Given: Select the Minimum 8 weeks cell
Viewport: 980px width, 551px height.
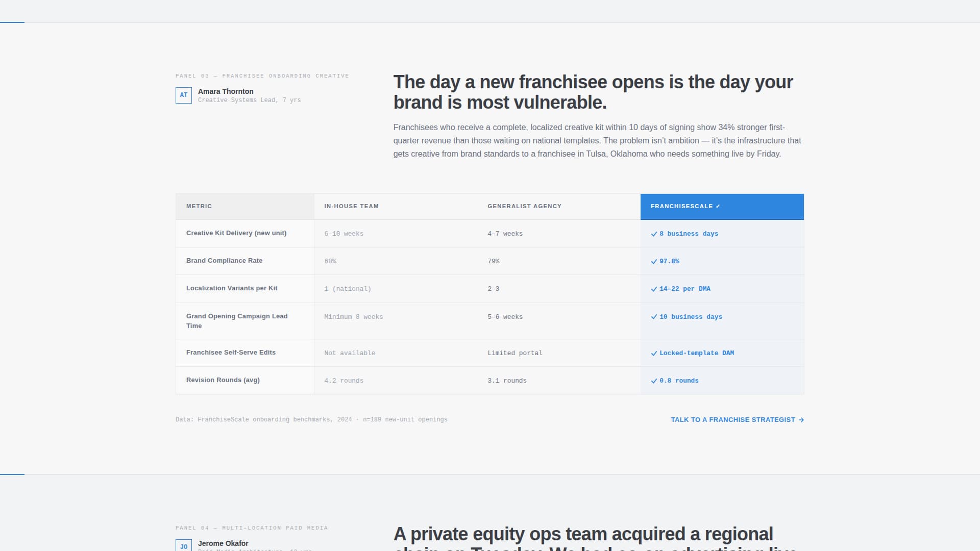Looking at the screenshot, I should pos(396,321).
